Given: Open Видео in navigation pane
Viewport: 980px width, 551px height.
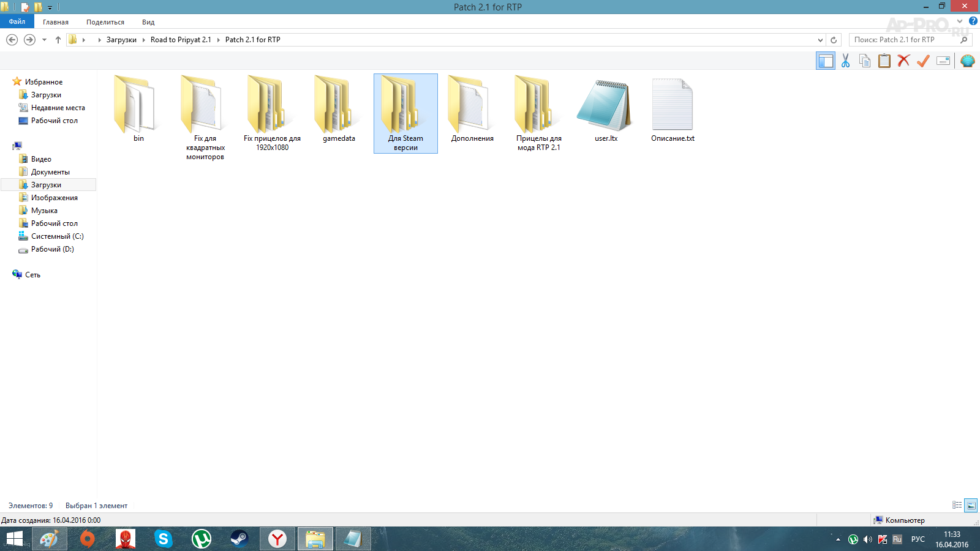Looking at the screenshot, I should coord(41,159).
